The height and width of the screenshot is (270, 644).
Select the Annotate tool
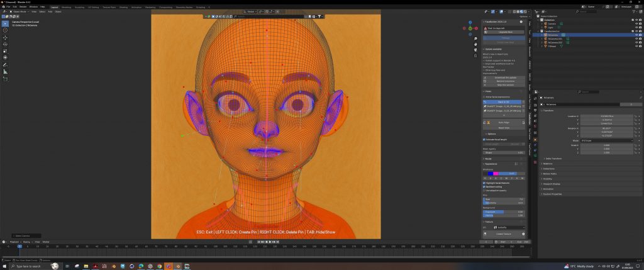click(6, 65)
